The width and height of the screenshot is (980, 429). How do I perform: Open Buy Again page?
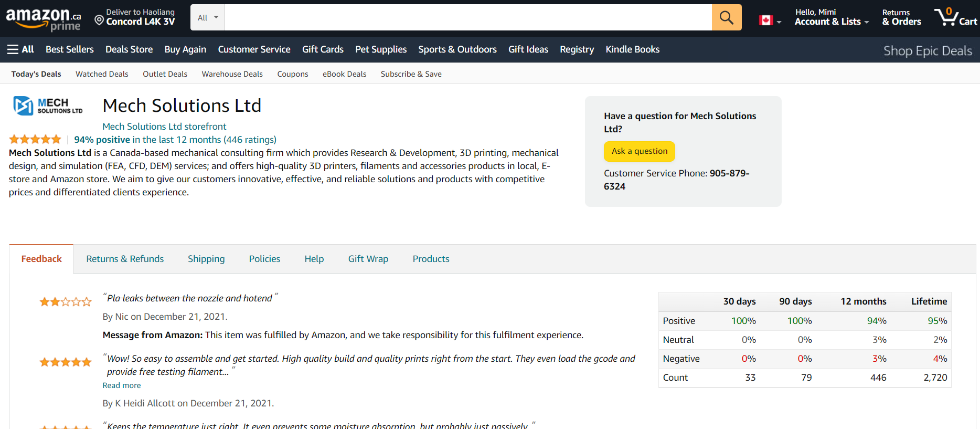[x=185, y=49]
